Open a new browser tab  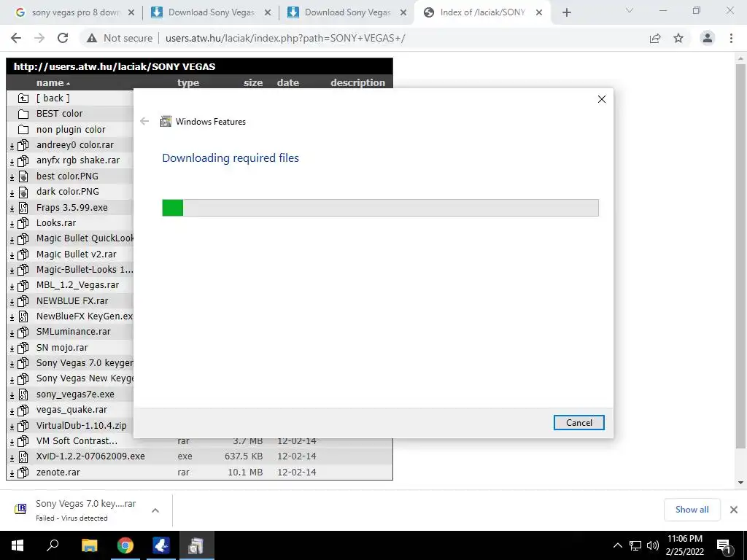566,13
